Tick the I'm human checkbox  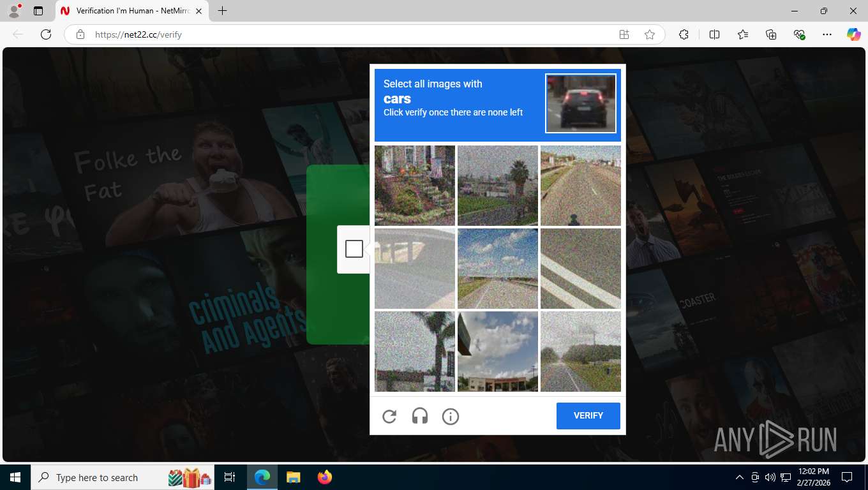point(354,249)
